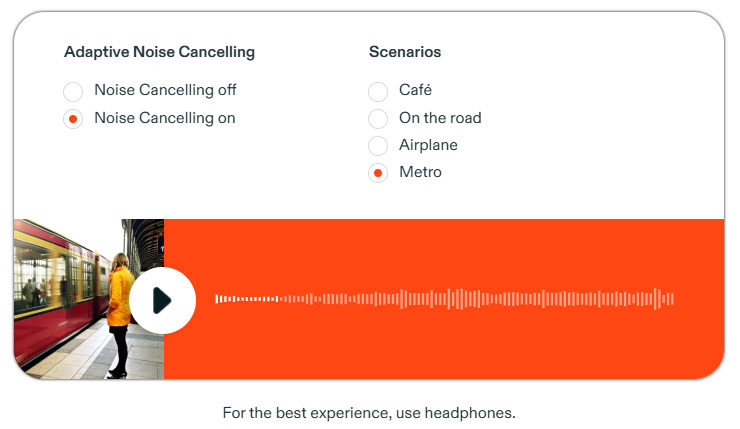Select the Noise Cancelling off radio button
This screenshot has width=740, height=429.
click(73, 92)
